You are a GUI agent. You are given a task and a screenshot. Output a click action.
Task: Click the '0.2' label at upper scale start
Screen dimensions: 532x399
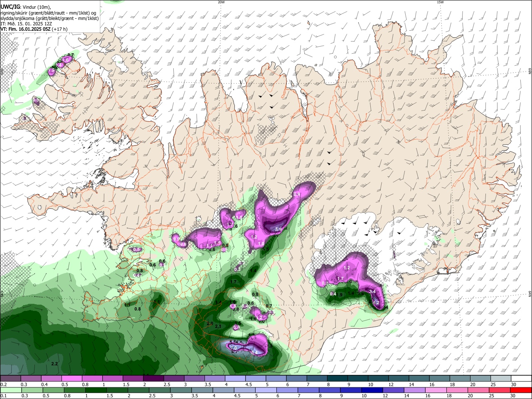(x=3, y=384)
